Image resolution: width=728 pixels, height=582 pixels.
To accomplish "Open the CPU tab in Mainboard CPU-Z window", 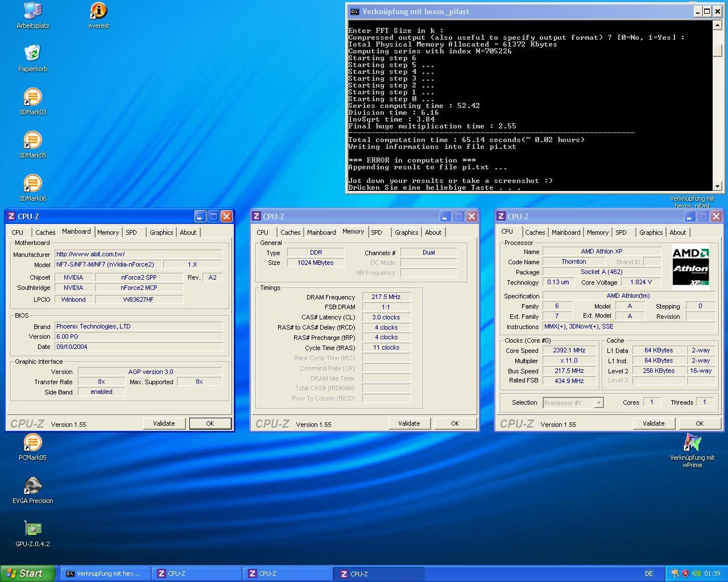I will 18,232.
